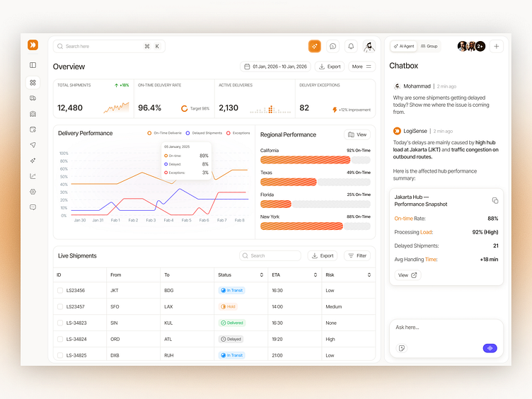Switch to the Group chat tab
The height and width of the screenshot is (399, 532).
[x=429, y=46]
